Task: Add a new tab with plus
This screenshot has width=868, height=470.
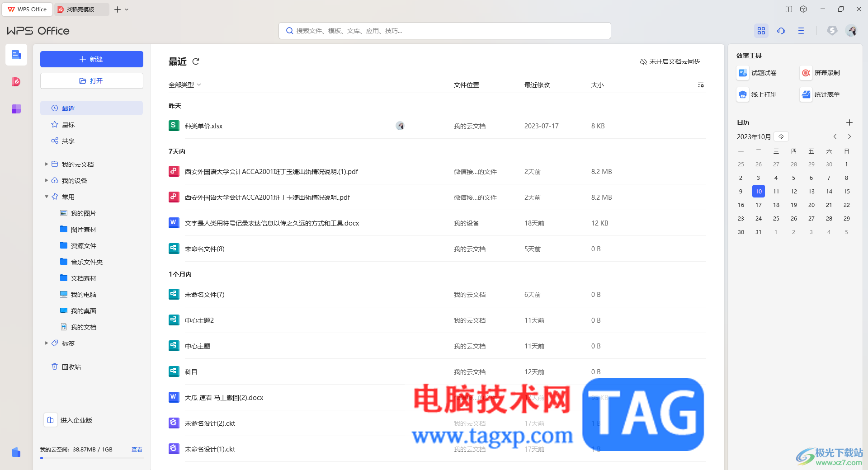Action: [118, 9]
